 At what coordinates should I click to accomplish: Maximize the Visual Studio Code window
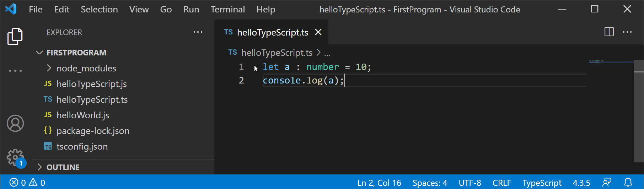[x=595, y=9]
